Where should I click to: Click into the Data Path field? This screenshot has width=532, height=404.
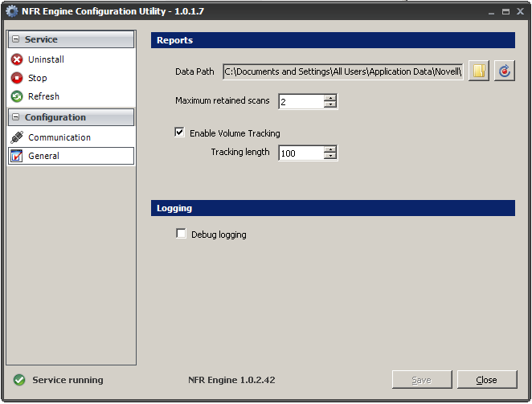point(343,71)
